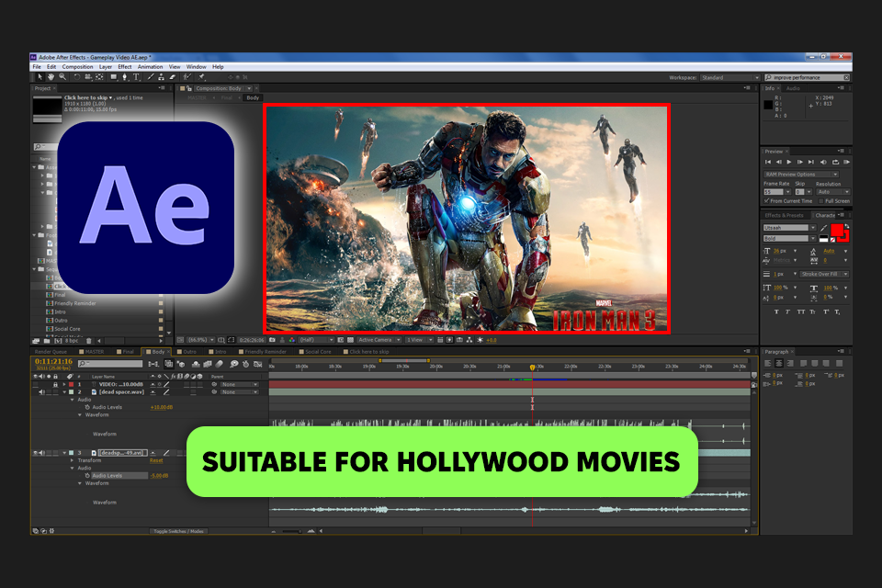This screenshot has width=882, height=588.
Task: Open the 1 View layout dropdown
Action: point(419,340)
